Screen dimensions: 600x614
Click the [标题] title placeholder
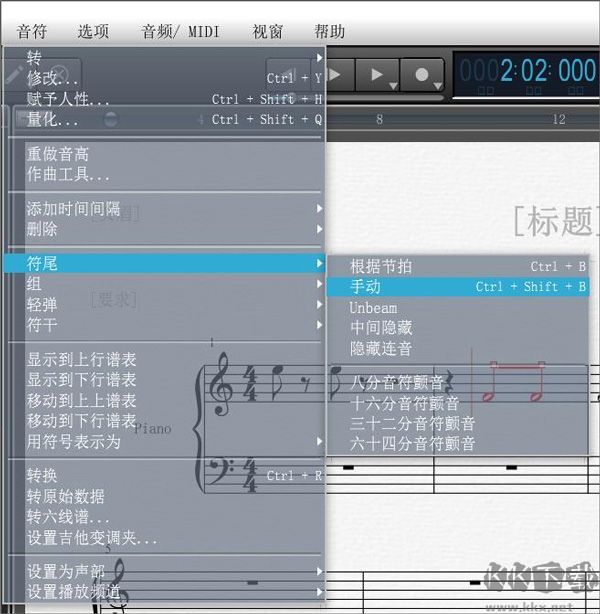(x=556, y=222)
